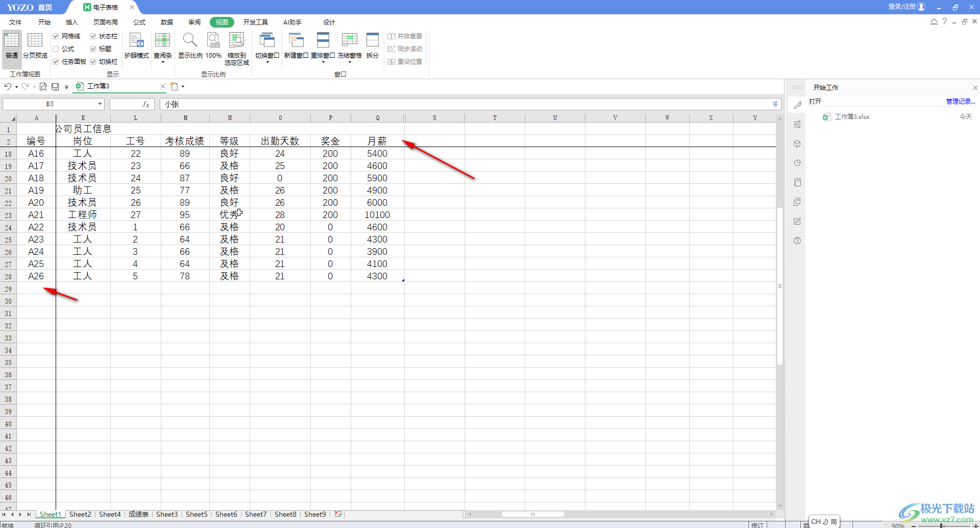The image size is (980, 528).
Task: Click the print preview icon in quick toolbar
Action: tap(43, 87)
